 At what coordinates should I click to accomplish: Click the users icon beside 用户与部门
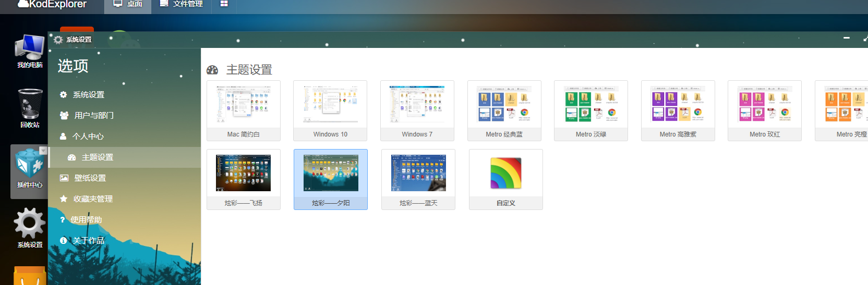[64, 116]
